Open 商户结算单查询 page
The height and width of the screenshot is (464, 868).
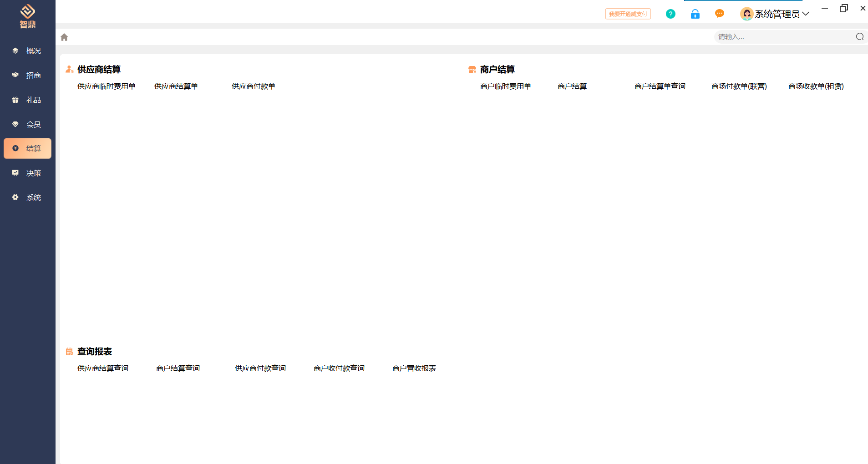click(x=660, y=86)
